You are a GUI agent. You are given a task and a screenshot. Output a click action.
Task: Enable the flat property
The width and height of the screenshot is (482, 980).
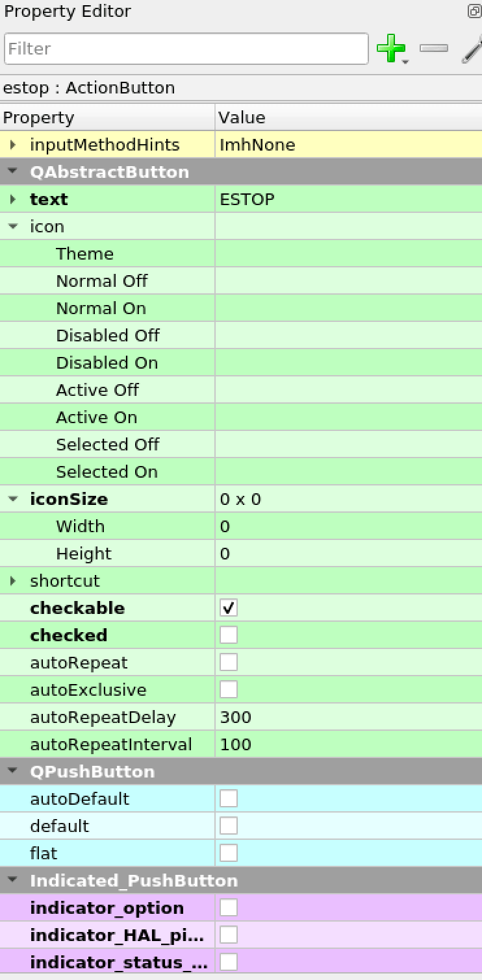228,852
